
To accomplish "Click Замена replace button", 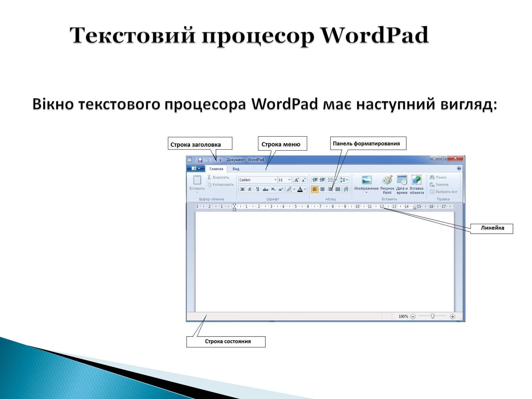I will pos(439,185).
